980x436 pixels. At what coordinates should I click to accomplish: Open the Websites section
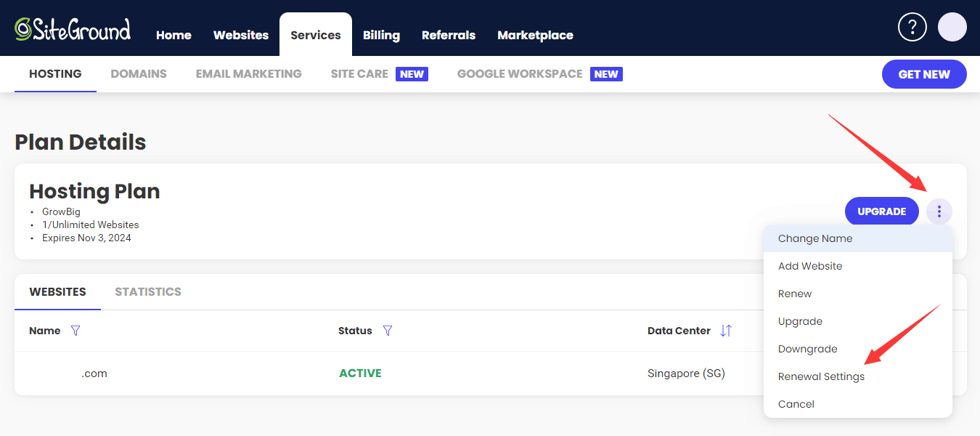point(241,35)
